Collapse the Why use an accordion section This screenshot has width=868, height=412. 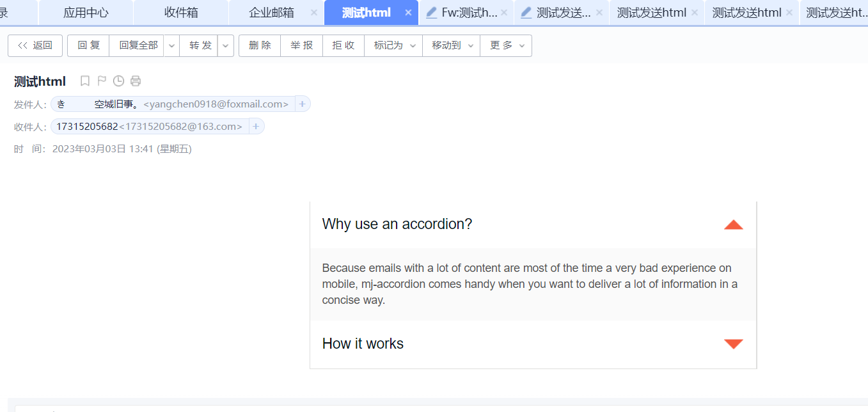(733, 225)
